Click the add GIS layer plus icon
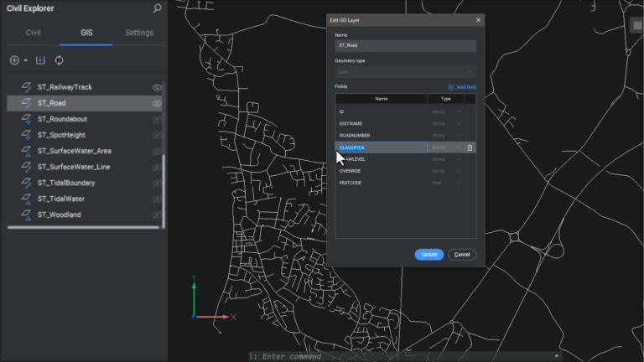 pyautogui.click(x=14, y=60)
